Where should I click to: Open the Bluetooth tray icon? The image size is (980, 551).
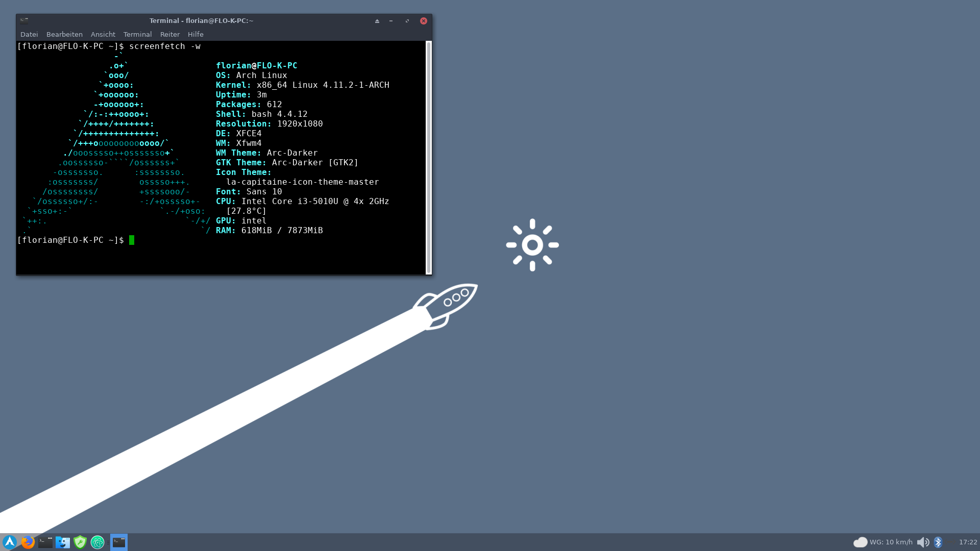pyautogui.click(x=939, y=542)
